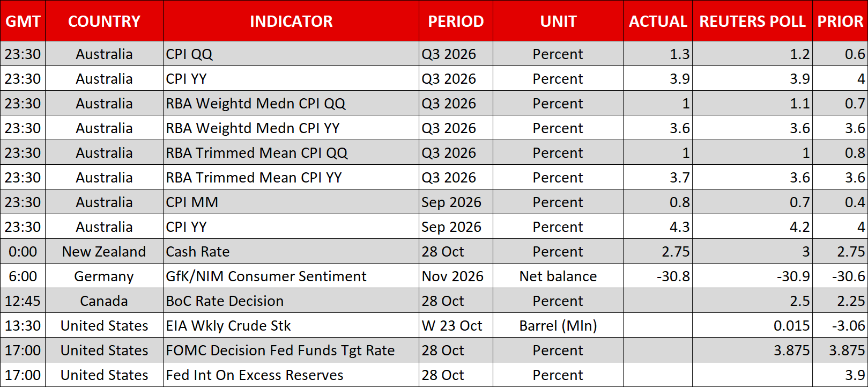Click the Barrel (Mln) unit cell

(558, 326)
